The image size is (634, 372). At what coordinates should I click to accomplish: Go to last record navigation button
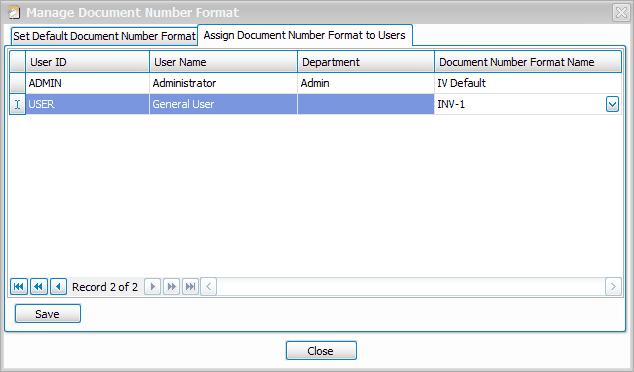click(x=190, y=287)
